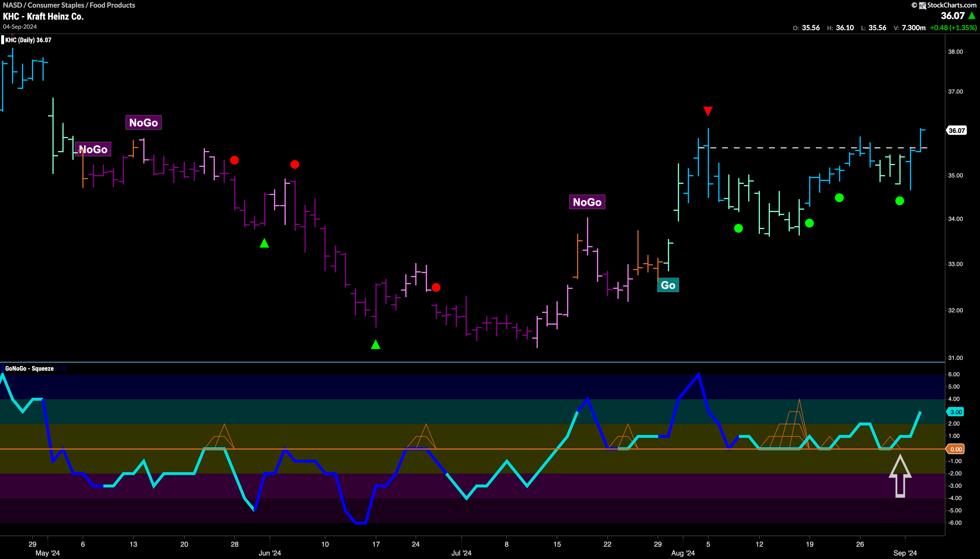Click the red circle marker near June 26
The width and height of the screenshot is (980, 559).
[436, 287]
